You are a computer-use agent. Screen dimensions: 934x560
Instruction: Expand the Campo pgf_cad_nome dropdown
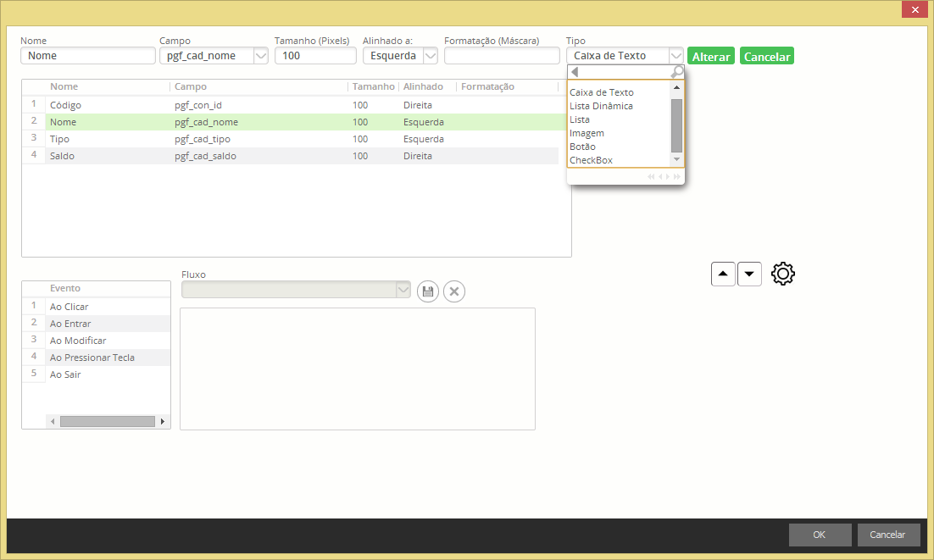click(261, 56)
